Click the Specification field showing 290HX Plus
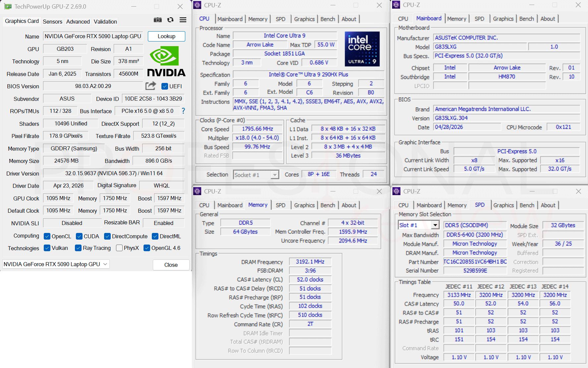This screenshot has height=368, width=588. (x=309, y=74)
